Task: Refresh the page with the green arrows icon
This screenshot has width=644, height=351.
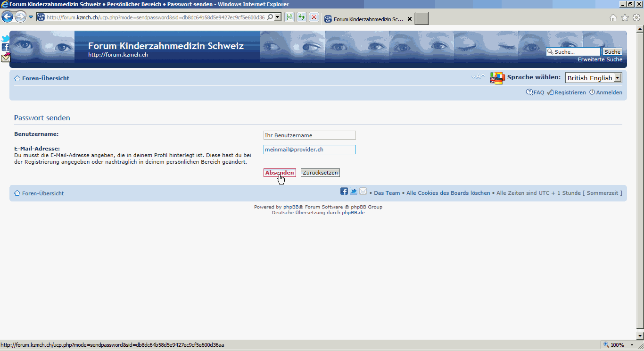Action: (302, 17)
